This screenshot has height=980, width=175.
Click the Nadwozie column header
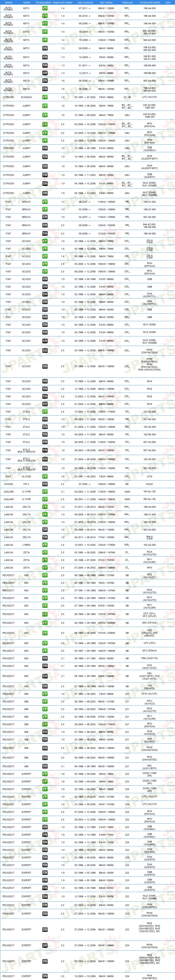tap(127, 2)
